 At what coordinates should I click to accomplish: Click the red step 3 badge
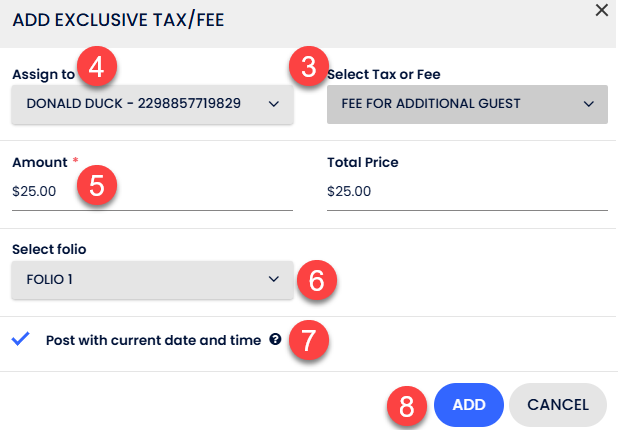(x=308, y=70)
